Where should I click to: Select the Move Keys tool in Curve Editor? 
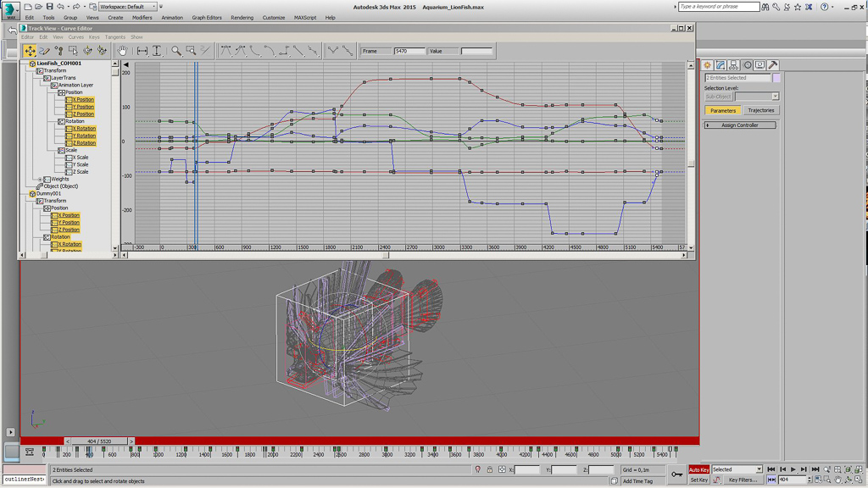point(30,51)
